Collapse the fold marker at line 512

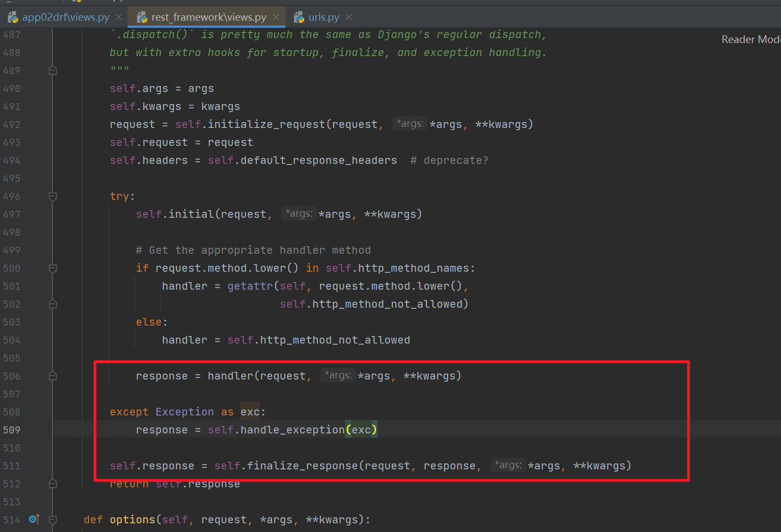(x=52, y=484)
